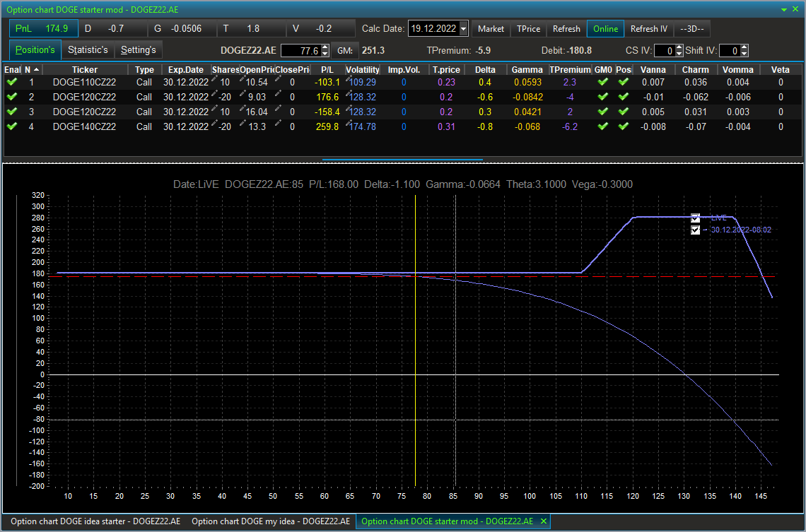Edit Shares pencil for DOGE110CZ22 row
This screenshot has width=806, height=532.
215,78
